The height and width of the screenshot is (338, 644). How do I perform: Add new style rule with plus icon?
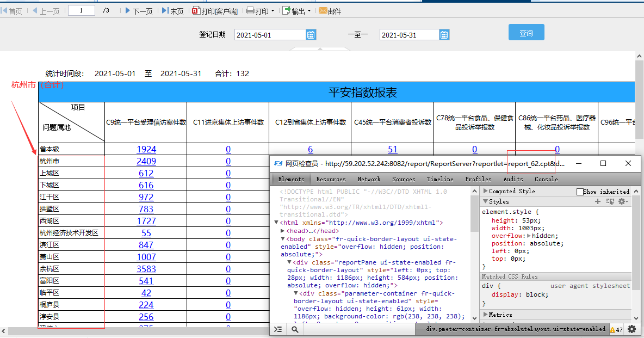pyautogui.click(x=598, y=201)
